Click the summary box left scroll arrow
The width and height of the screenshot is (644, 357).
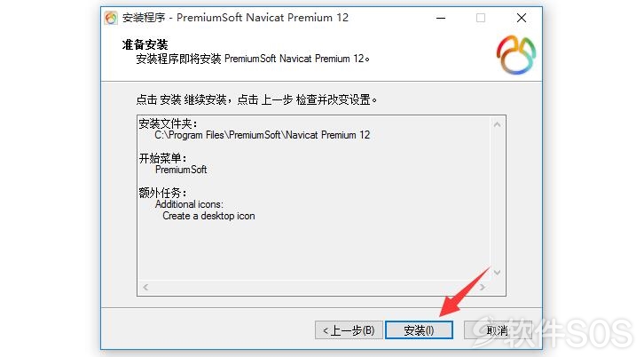(x=145, y=287)
